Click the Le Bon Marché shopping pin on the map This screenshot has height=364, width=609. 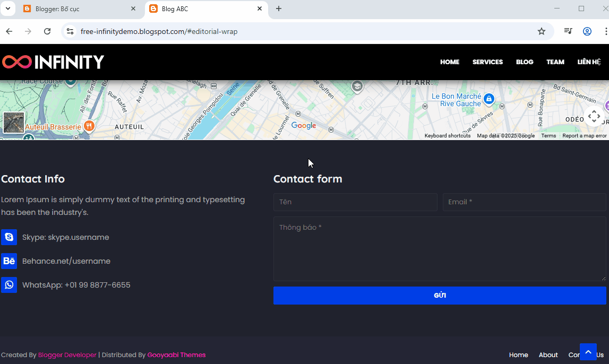[x=489, y=99]
